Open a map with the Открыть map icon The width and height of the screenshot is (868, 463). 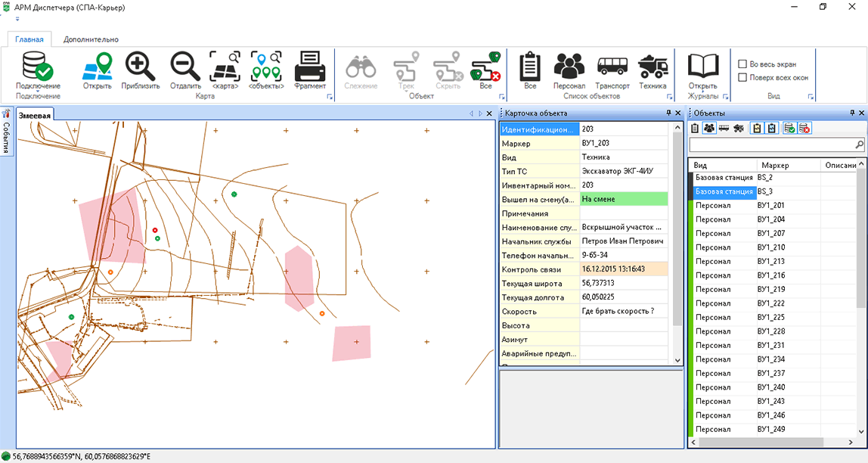(98, 66)
